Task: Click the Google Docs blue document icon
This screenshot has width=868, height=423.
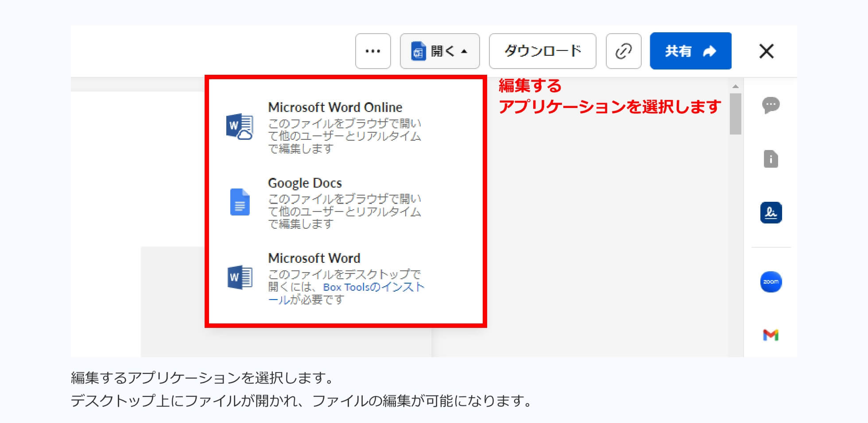Action: point(240,202)
